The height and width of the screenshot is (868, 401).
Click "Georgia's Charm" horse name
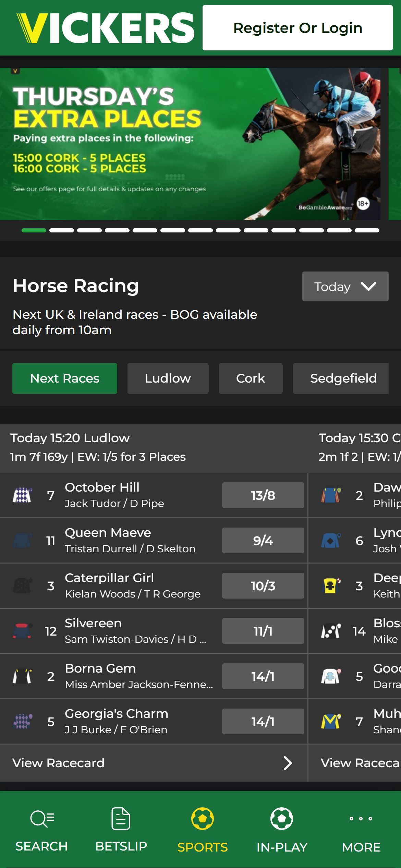(x=117, y=713)
